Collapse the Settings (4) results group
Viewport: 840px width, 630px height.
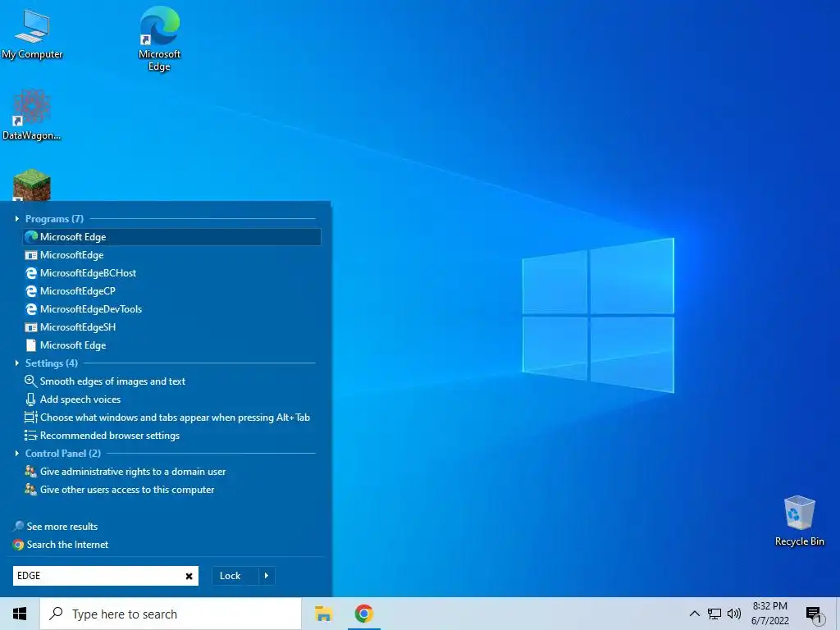17,363
